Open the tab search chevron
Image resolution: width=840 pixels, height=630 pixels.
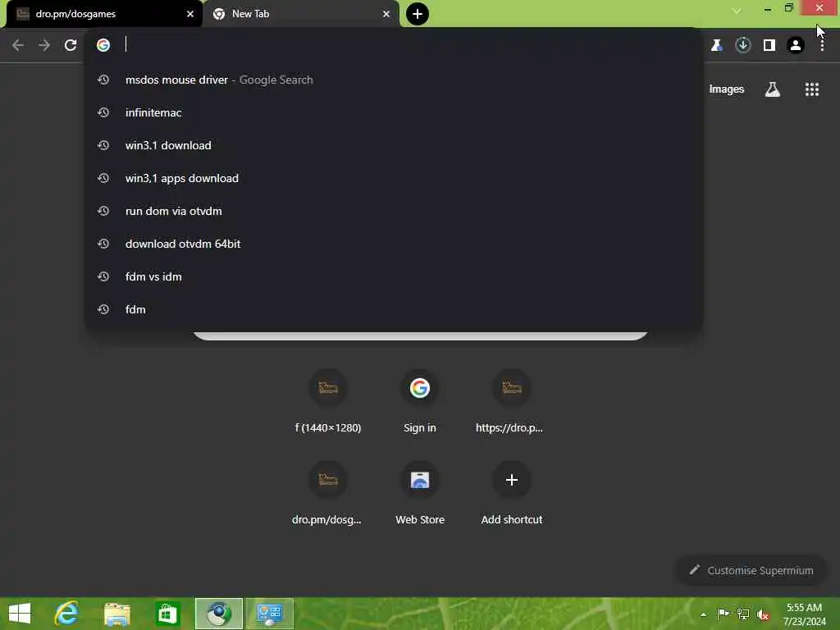[x=737, y=11]
